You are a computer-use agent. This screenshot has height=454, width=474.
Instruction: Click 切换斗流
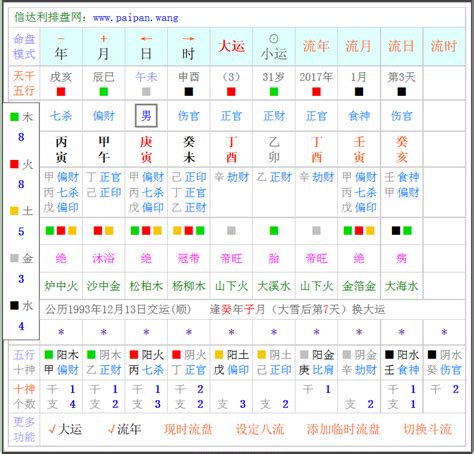coord(428,429)
